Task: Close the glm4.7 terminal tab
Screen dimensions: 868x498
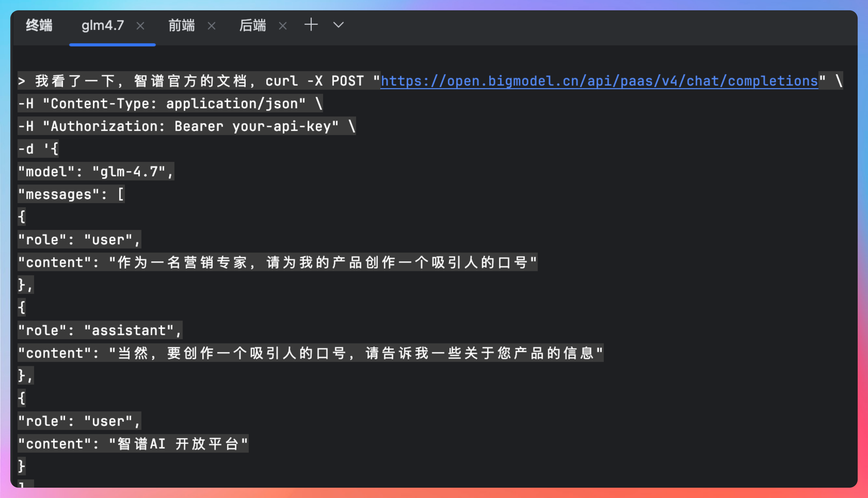Action: pos(140,26)
